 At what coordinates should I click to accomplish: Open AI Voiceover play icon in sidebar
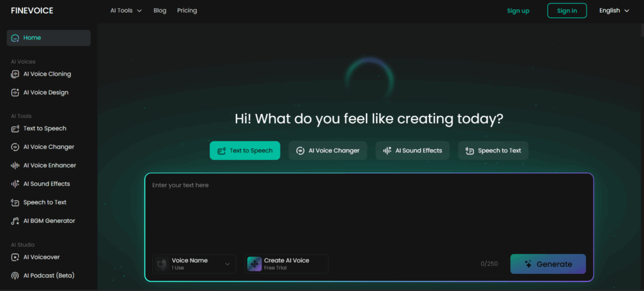(15, 257)
